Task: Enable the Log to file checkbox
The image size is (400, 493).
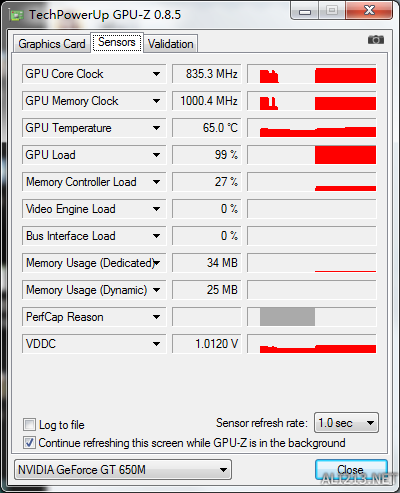Action: tap(29, 425)
